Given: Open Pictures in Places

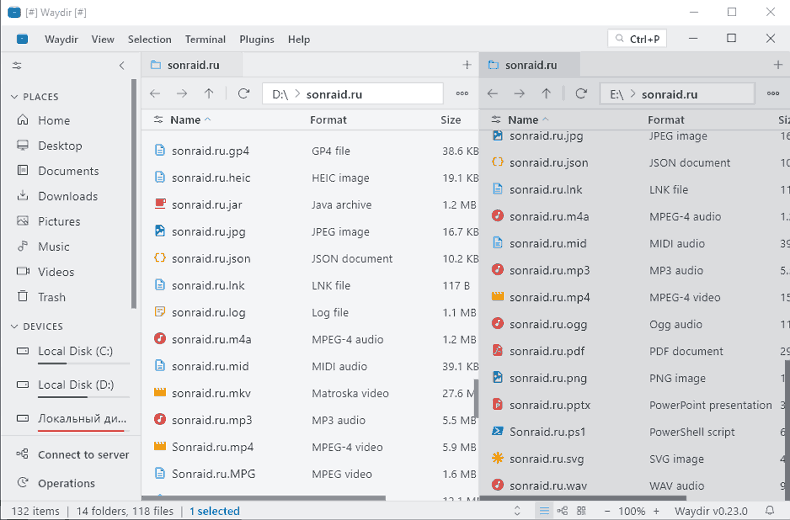Looking at the screenshot, I should click(59, 221).
